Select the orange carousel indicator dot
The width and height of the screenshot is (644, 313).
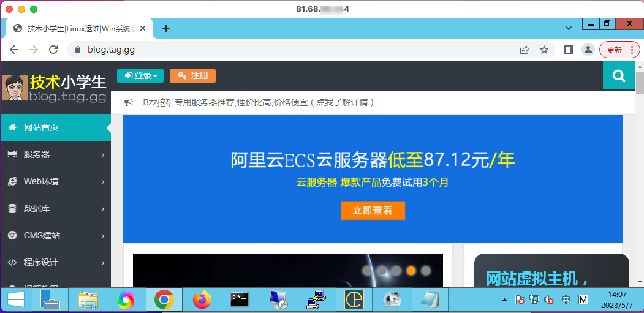[411, 270]
